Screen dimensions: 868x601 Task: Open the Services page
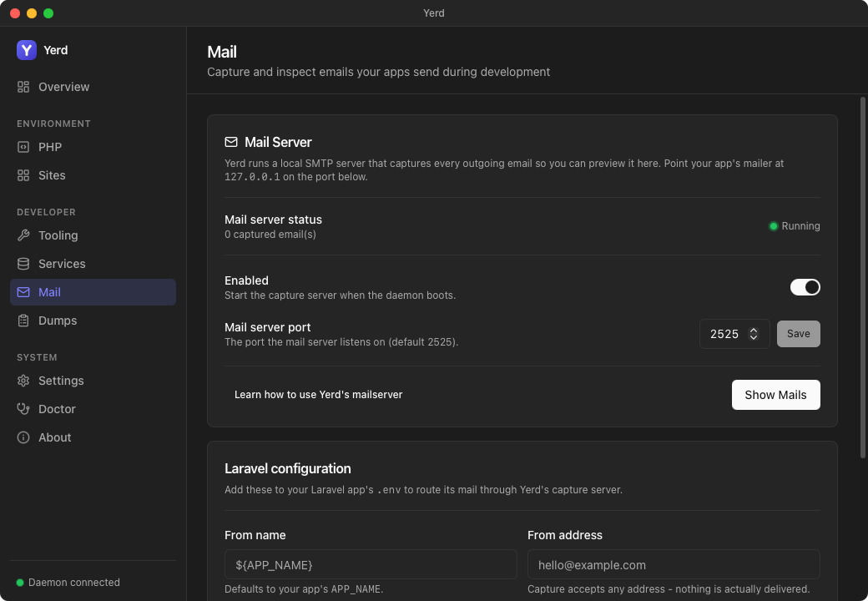point(93,264)
